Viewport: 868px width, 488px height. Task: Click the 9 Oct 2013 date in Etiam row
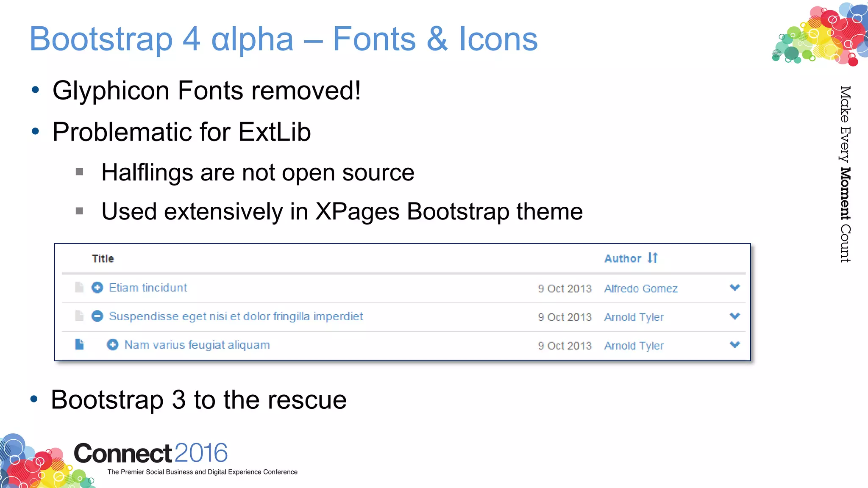(x=565, y=288)
